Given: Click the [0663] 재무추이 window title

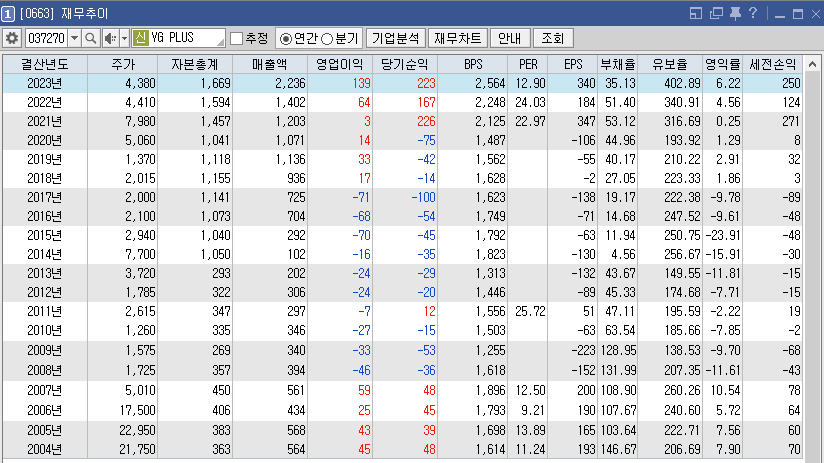Looking at the screenshot, I should pyautogui.click(x=64, y=14).
